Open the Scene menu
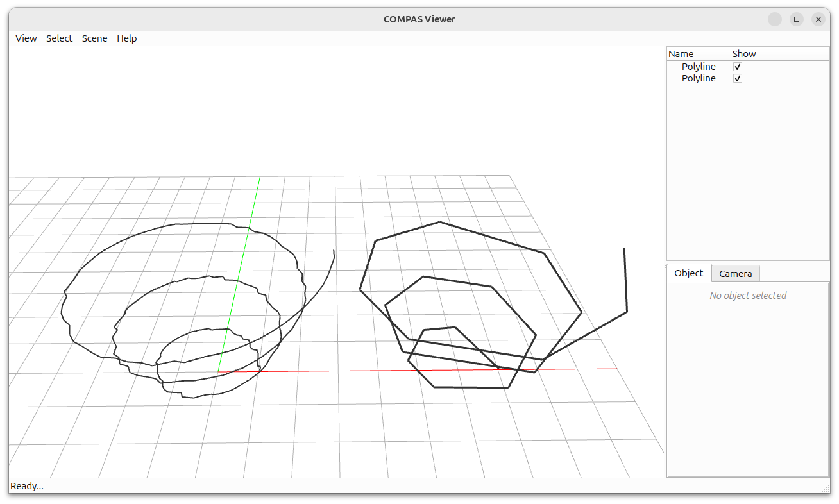The image size is (839, 504). coord(94,38)
